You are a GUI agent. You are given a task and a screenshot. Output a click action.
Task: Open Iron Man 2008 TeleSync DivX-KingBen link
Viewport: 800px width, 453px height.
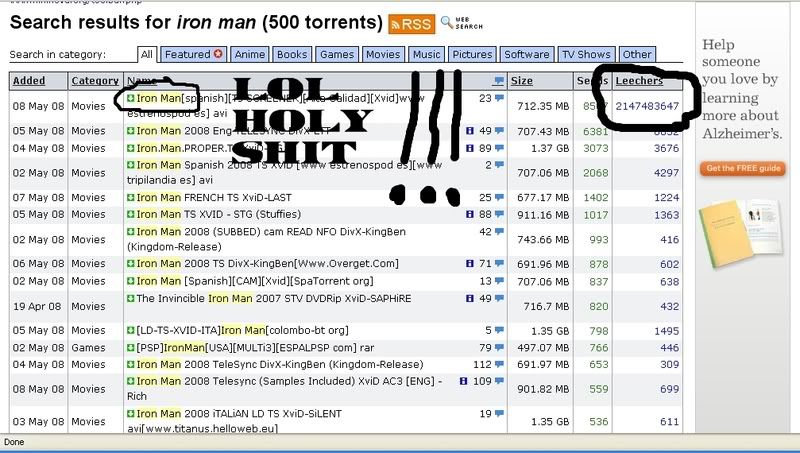pyautogui.click(x=280, y=365)
